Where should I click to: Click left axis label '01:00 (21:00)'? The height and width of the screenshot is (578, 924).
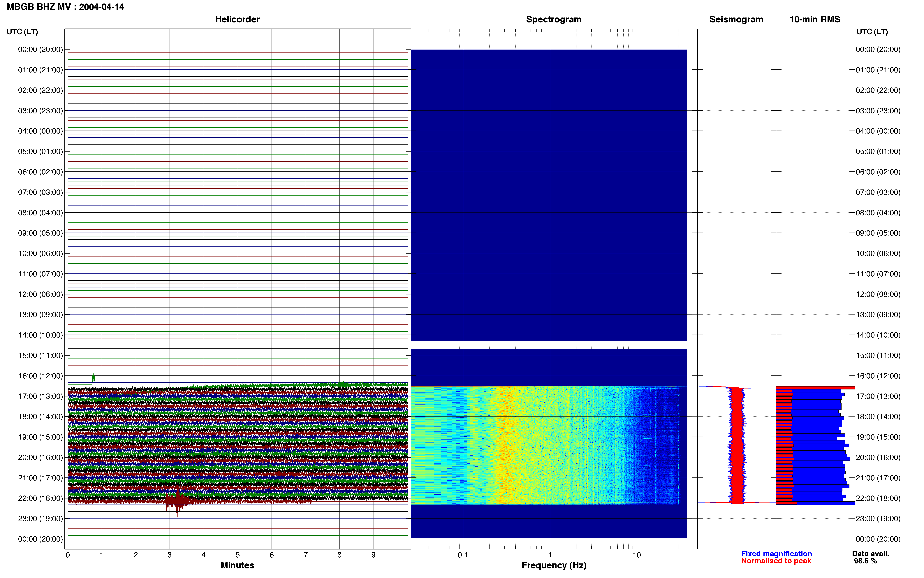click(x=41, y=70)
